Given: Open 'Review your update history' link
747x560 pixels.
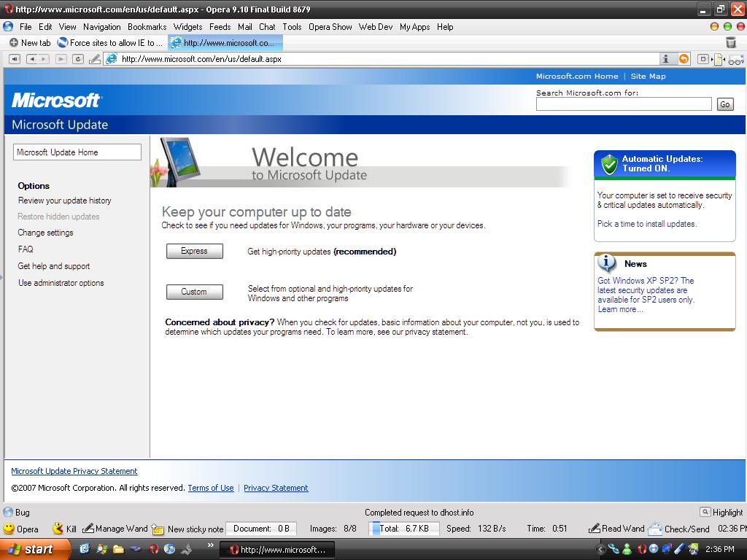Looking at the screenshot, I should [x=64, y=201].
